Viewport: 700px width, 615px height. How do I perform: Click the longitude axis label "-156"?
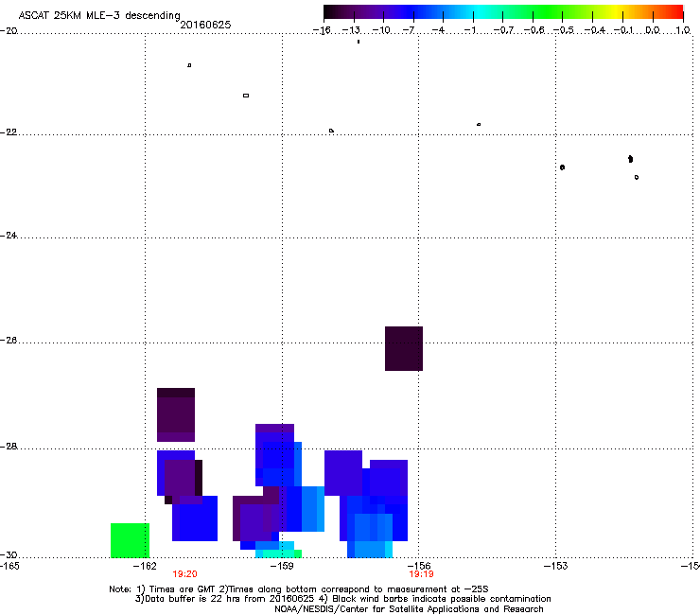point(419,566)
